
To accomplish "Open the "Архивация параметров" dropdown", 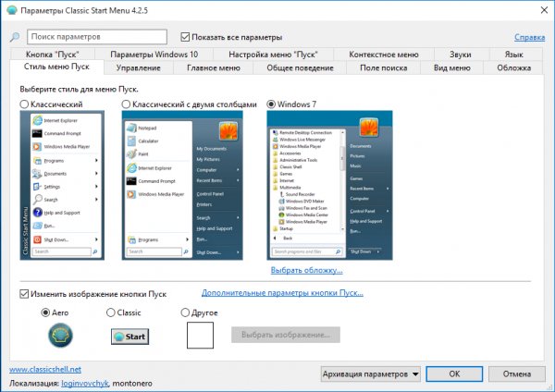I will (371, 374).
